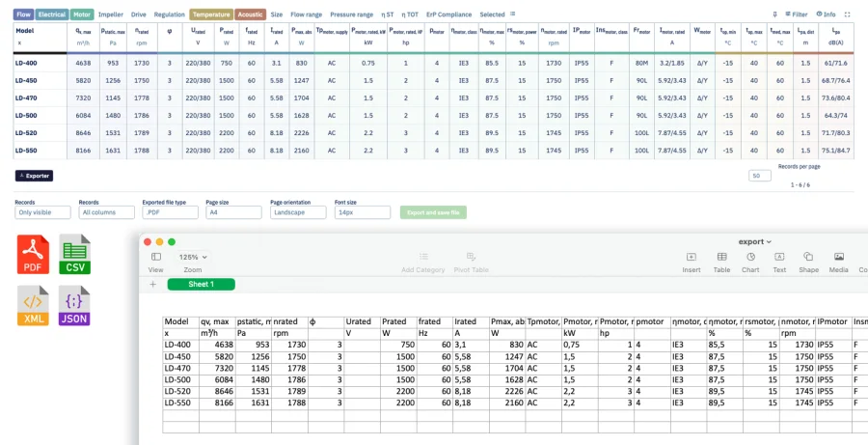Viewport: 868px width, 445px height.
Task: Click the LD-550 model row name
Action: click(x=26, y=151)
